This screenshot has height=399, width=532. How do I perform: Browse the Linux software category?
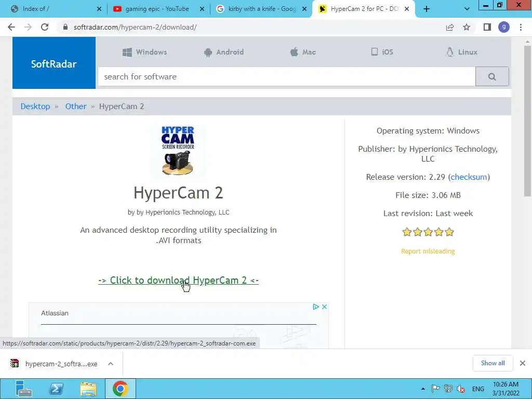(x=462, y=52)
